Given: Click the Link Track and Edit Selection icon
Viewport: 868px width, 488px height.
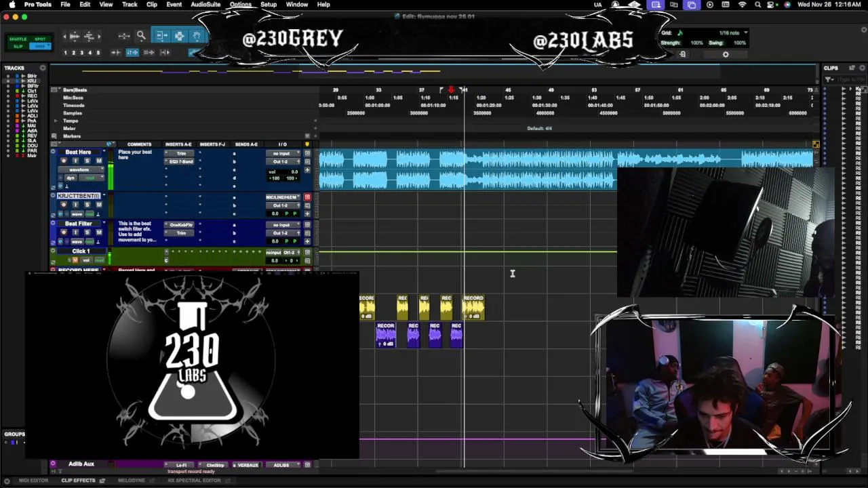Looking at the screenshot, I should (x=149, y=52).
